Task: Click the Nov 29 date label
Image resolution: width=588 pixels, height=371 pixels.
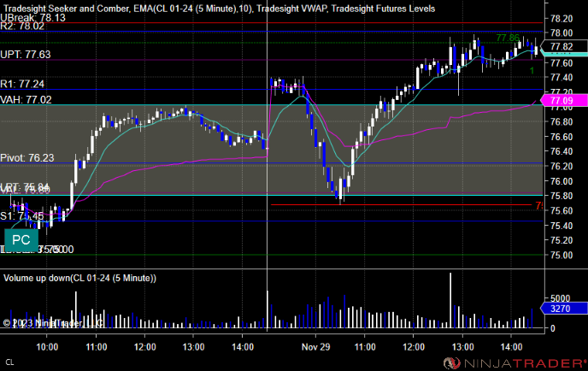Action: click(x=315, y=346)
